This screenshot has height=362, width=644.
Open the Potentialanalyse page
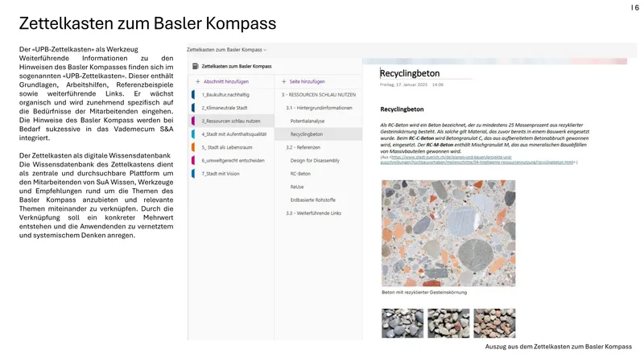tap(308, 121)
